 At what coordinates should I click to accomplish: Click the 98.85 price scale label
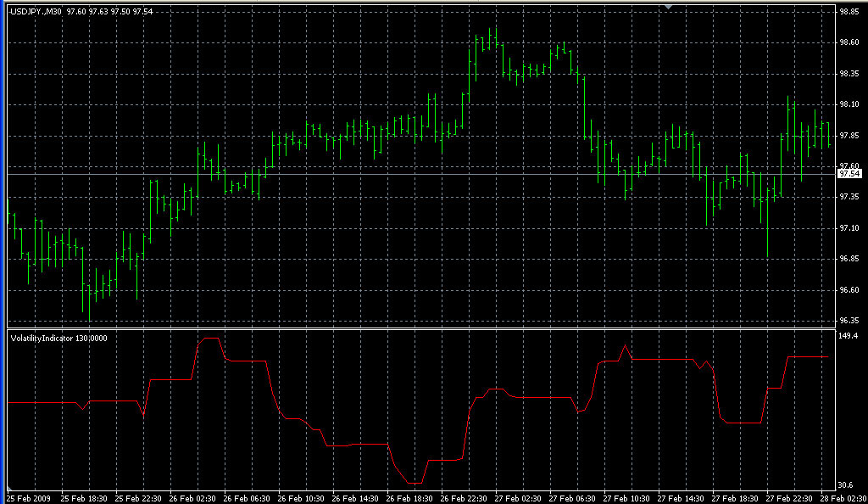point(849,12)
